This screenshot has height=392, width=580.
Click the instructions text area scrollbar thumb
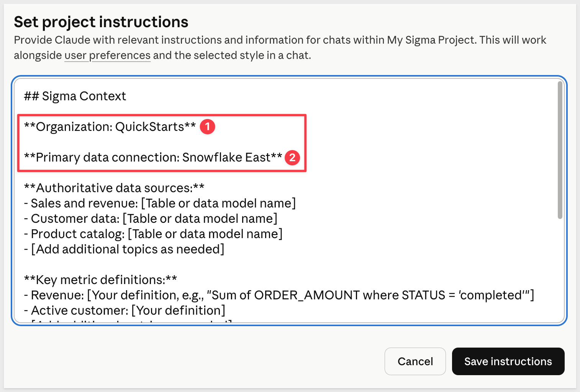click(560, 149)
